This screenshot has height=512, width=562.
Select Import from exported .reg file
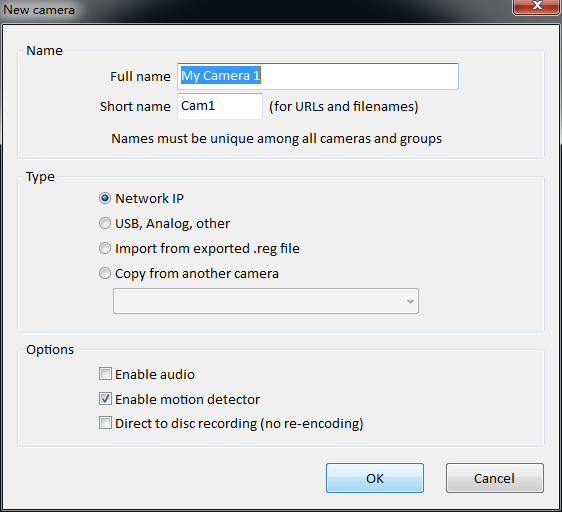tap(105, 248)
